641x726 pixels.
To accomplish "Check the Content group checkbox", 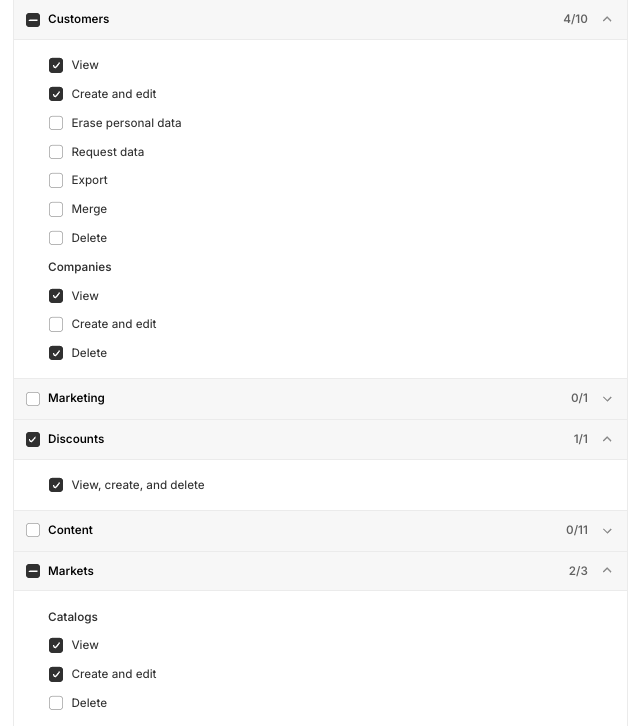I will pyautogui.click(x=33, y=530).
